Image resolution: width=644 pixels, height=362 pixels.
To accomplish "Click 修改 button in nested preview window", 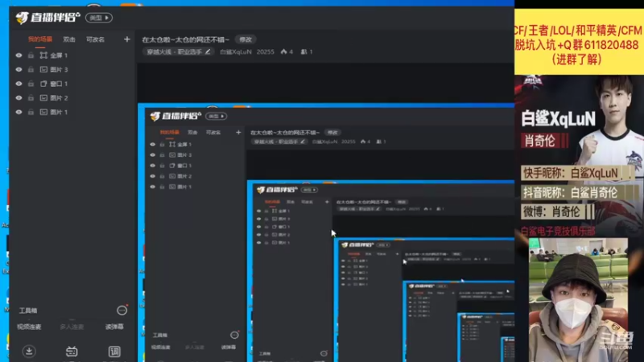I will click(x=332, y=132).
